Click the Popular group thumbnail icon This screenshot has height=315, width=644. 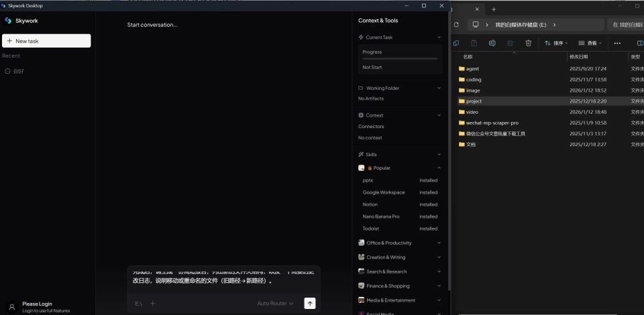361,168
